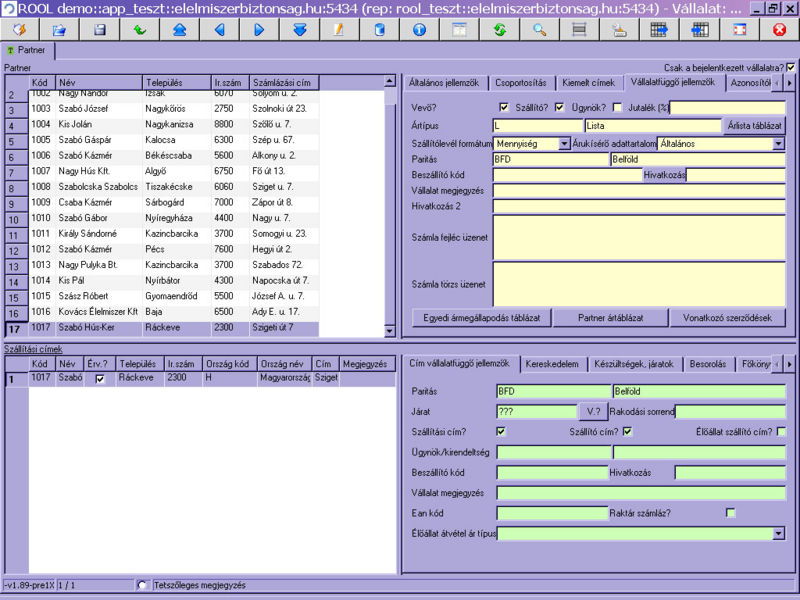Toggle the Ügynök? checkbox
This screenshot has width=800, height=600.
[617, 107]
